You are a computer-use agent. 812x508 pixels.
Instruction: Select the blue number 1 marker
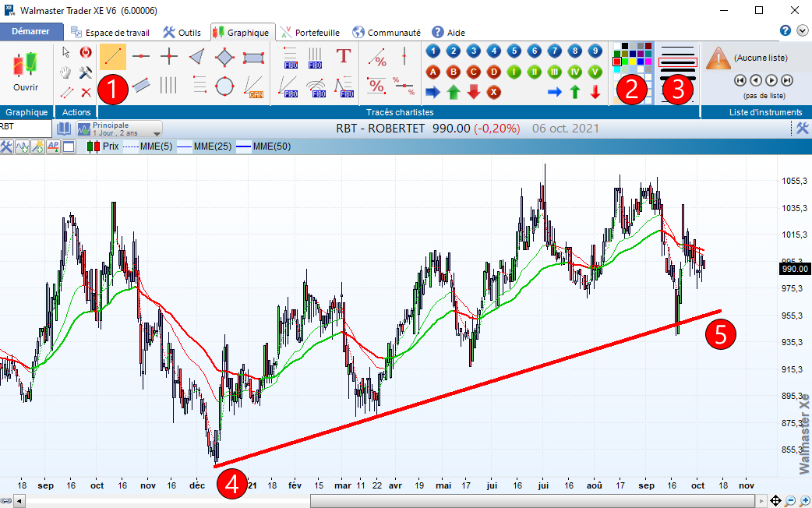(x=433, y=51)
